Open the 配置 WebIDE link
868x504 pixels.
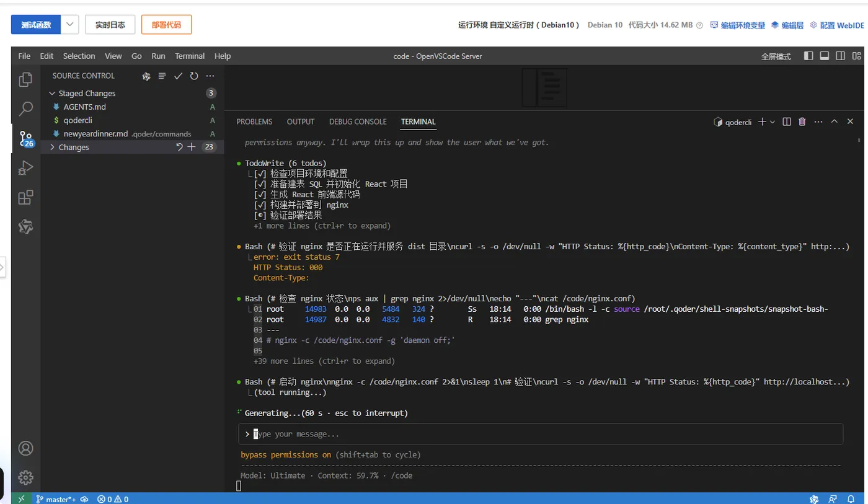(x=836, y=25)
